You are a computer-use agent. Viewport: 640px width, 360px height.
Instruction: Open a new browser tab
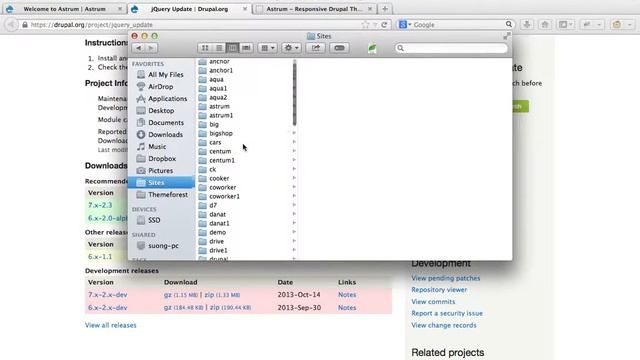coord(385,9)
